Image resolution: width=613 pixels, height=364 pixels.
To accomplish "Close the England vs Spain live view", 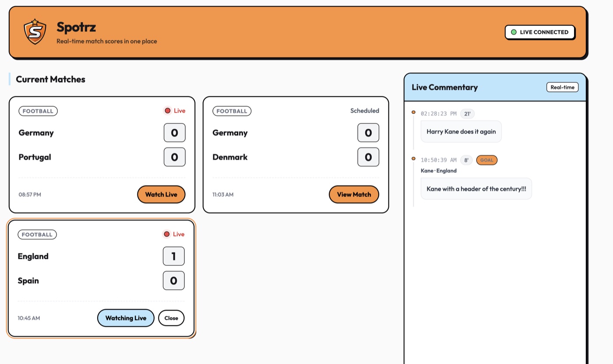I will tap(171, 318).
